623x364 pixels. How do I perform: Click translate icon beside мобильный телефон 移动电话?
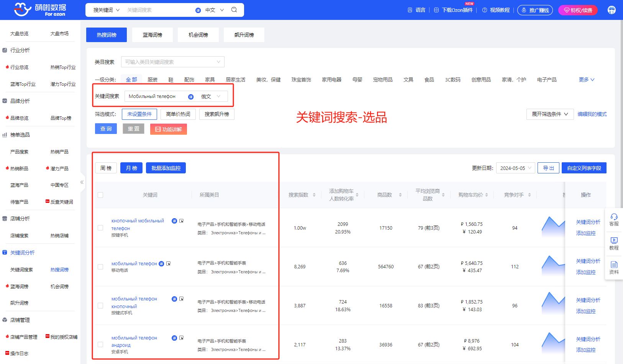point(161,264)
